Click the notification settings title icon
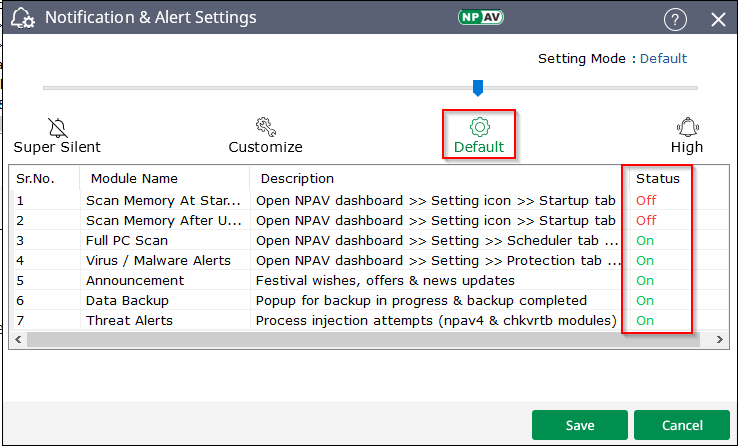This screenshot has height=448, width=741. pyautogui.click(x=22, y=19)
